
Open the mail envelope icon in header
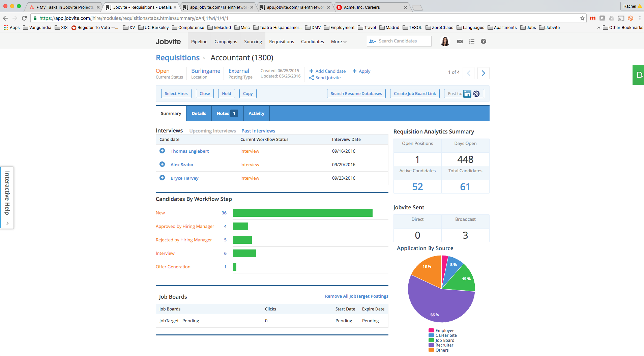click(460, 41)
